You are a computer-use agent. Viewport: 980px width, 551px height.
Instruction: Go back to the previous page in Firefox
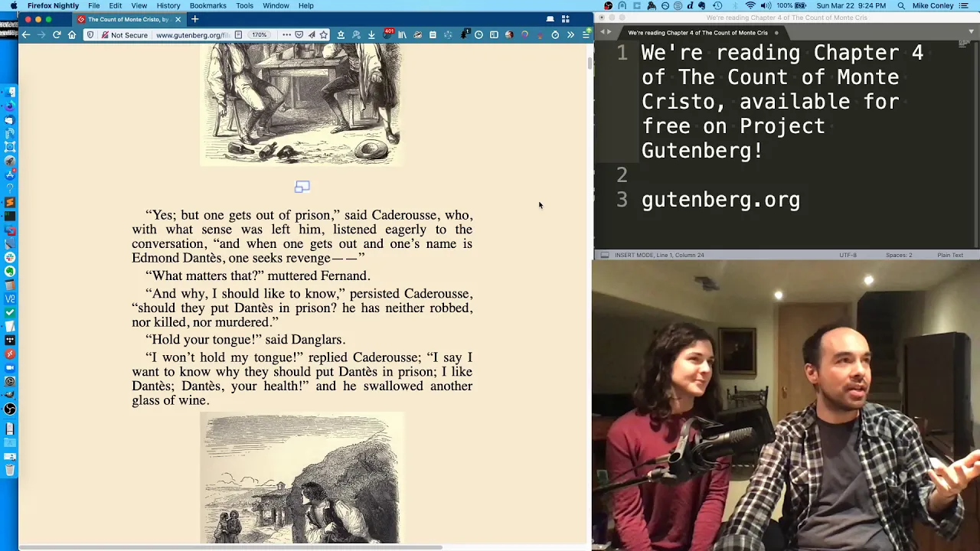click(26, 34)
